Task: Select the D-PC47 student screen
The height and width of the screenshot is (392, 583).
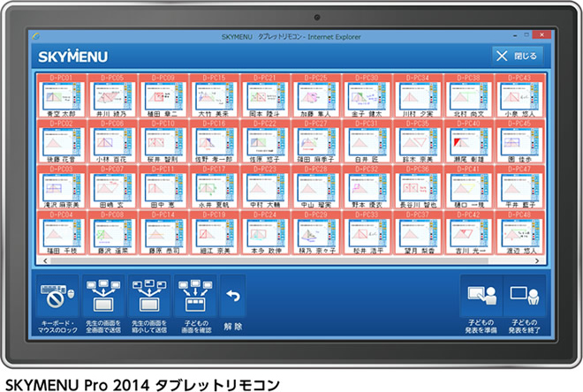Action: click(x=519, y=187)
